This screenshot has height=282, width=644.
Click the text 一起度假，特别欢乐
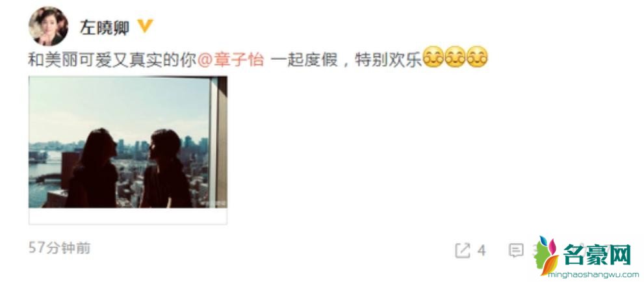click(x=346, y=59)
